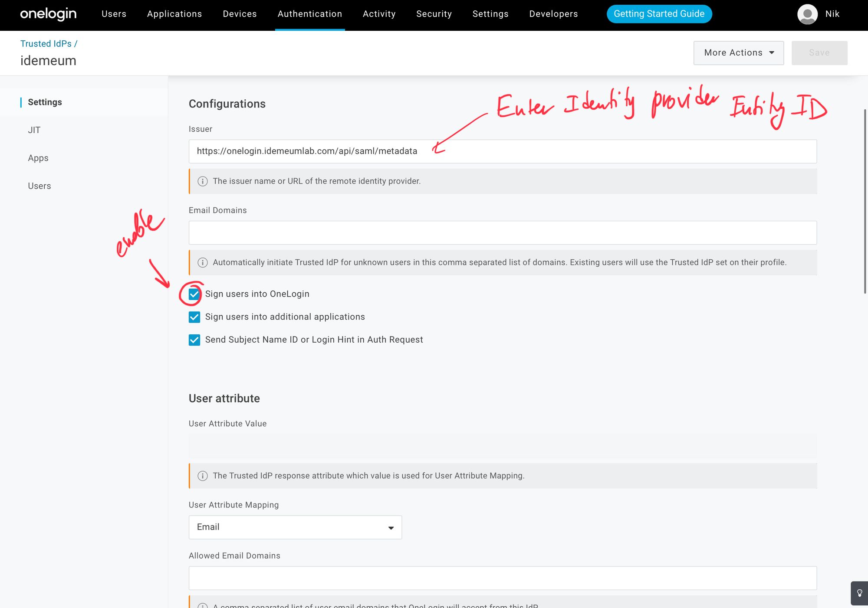The image size is (868, 608).
Task: Click the Save button
Action: point(819,53)
